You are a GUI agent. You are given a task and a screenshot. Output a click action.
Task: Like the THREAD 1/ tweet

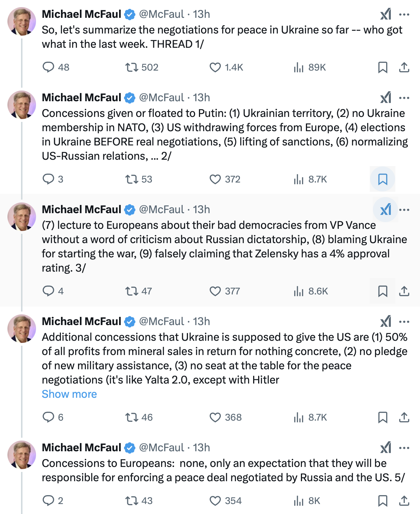point(215,67)
